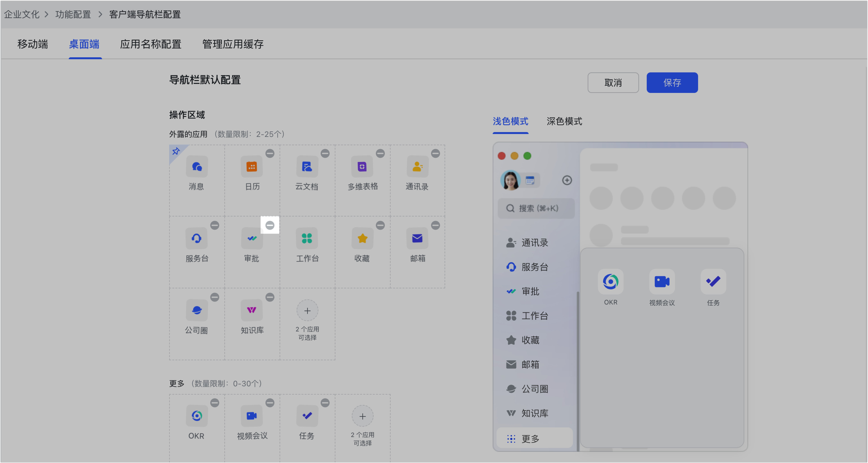Switch to the 移动端 tab
The image size is (868, 463).
point(33,44)
